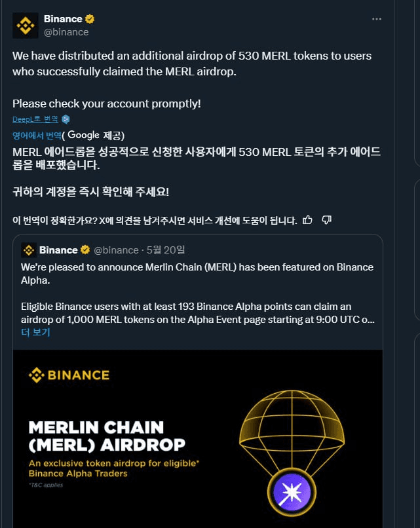Click the Binance profile avatar at top
Screen dimensions: 420x528
click(26, 26)
